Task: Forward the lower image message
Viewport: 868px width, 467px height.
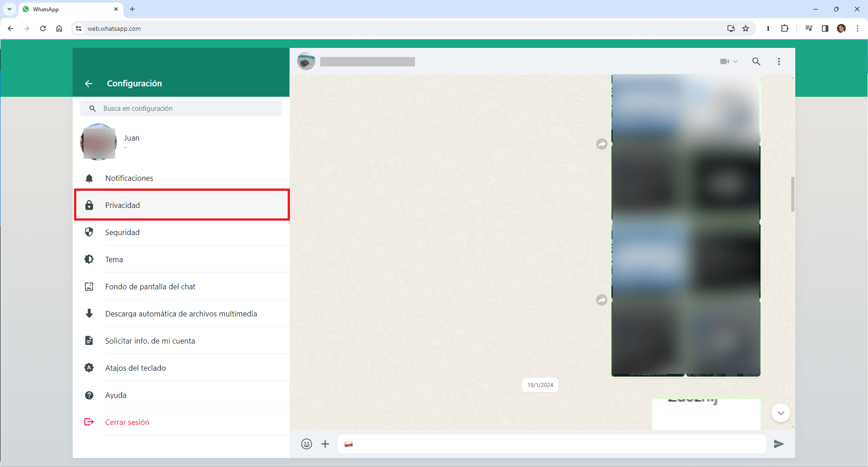Action: click(602, 300)
